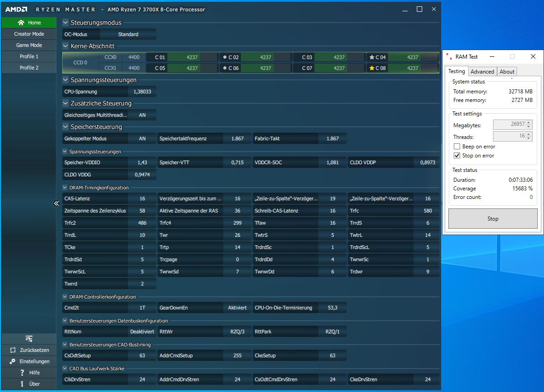This screenshot has width=544, height=392.
Task: Switch to Game Mode profile
Action: 29,45
